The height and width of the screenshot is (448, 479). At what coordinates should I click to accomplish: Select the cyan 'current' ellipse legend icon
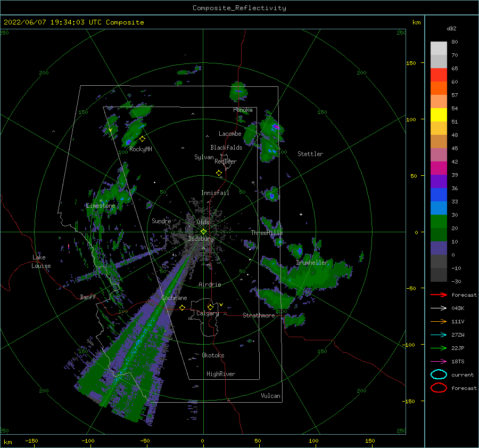(x=439, y=374)
